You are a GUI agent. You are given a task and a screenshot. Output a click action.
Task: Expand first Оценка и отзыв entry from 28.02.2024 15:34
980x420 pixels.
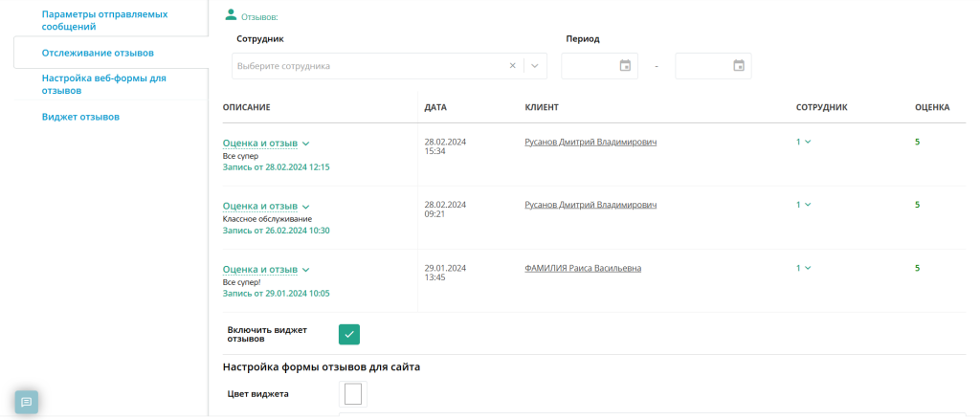click(266, 144)
